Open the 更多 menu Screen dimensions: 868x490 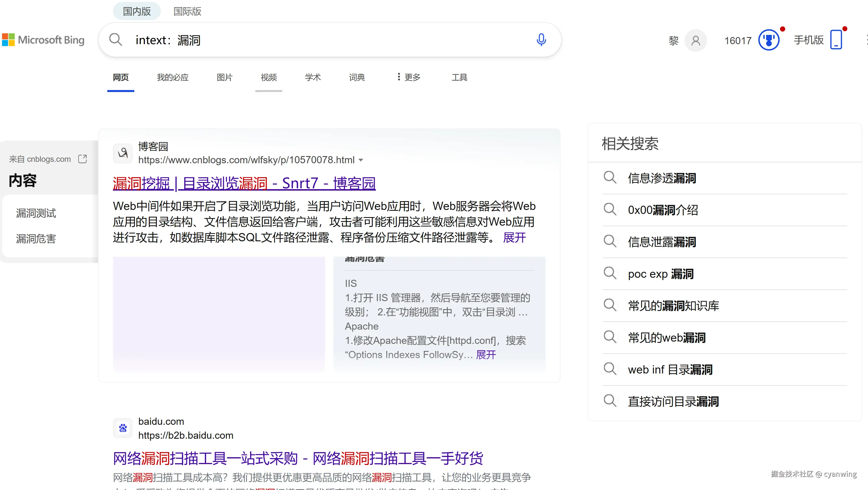point(409,77)
